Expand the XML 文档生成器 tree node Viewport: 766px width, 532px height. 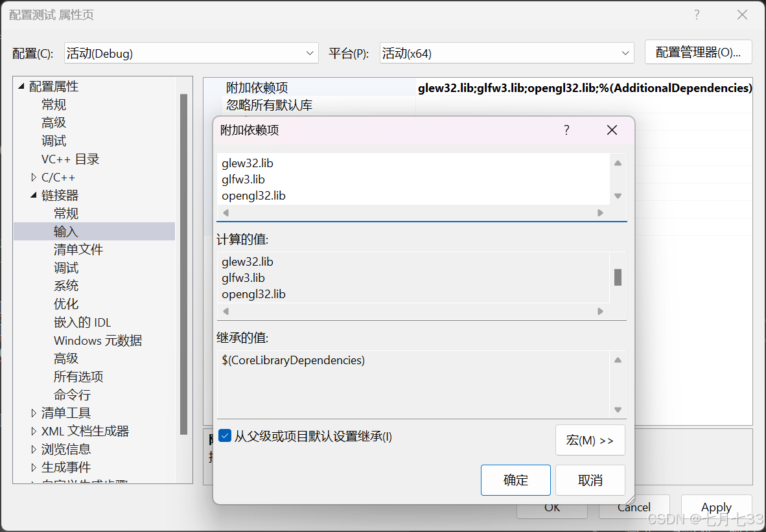pyautogui.click(x=34, y=430)
